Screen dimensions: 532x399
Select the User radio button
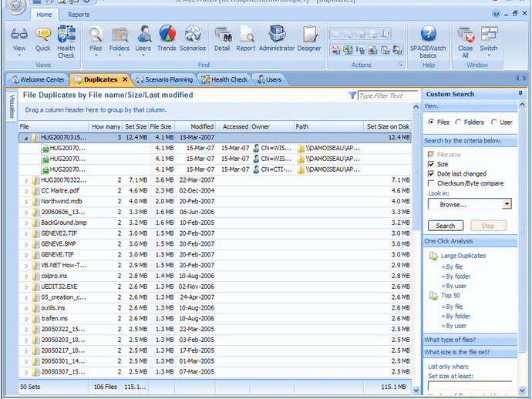[x=494, y=122]
